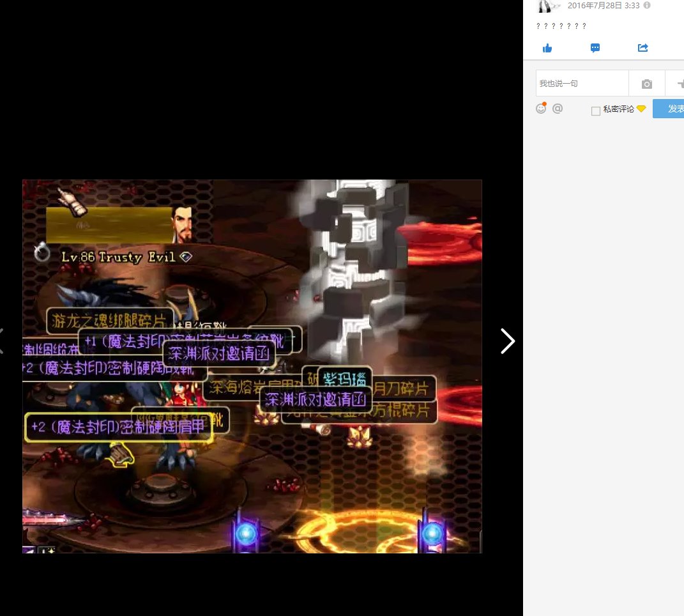Go to the next photo arrow
Screen dimensions: 684x616
[507, 341]
